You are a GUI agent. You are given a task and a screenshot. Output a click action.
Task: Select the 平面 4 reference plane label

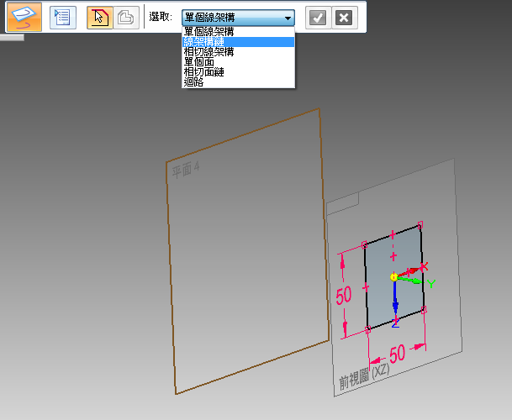pos(186,170)
